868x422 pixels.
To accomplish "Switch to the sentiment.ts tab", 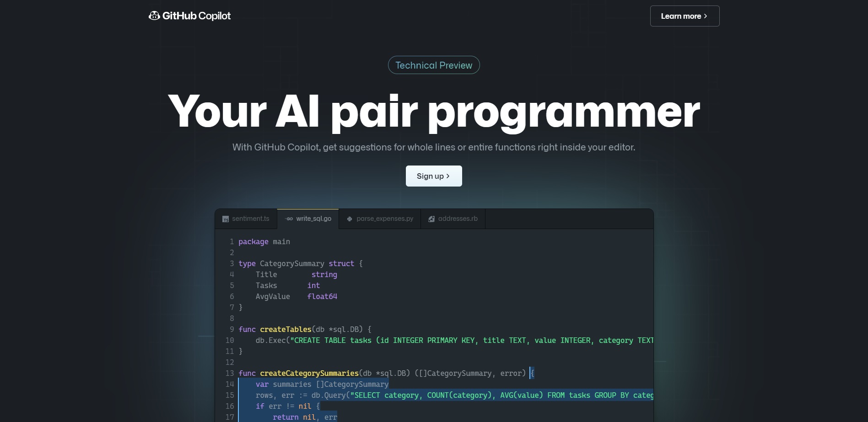I will click(x=246, y=219).
